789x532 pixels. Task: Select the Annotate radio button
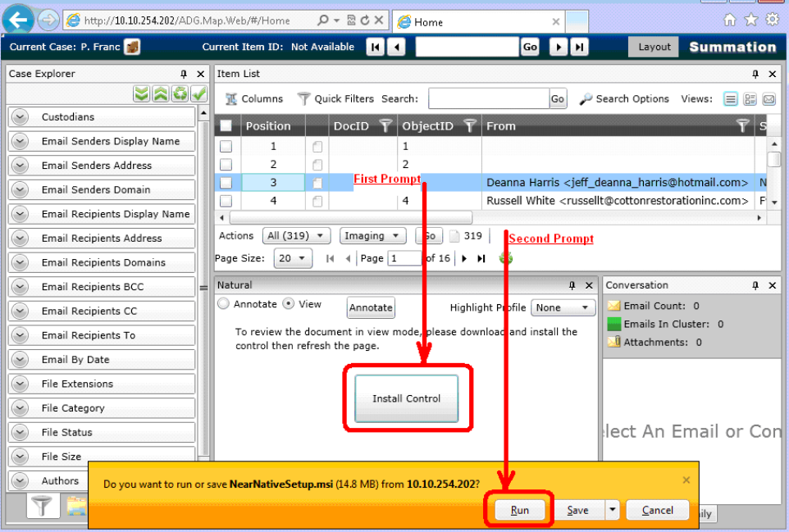point(223,304)
